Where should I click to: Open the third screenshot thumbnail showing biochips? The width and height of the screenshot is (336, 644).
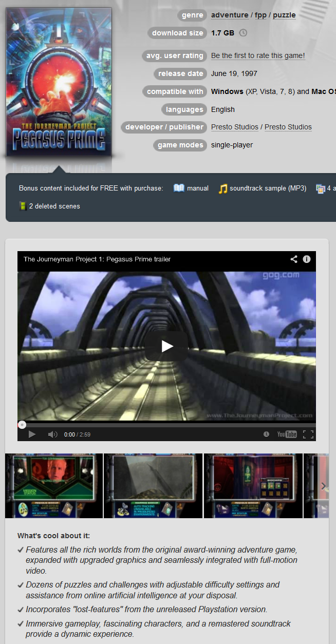tap(253, 486)
